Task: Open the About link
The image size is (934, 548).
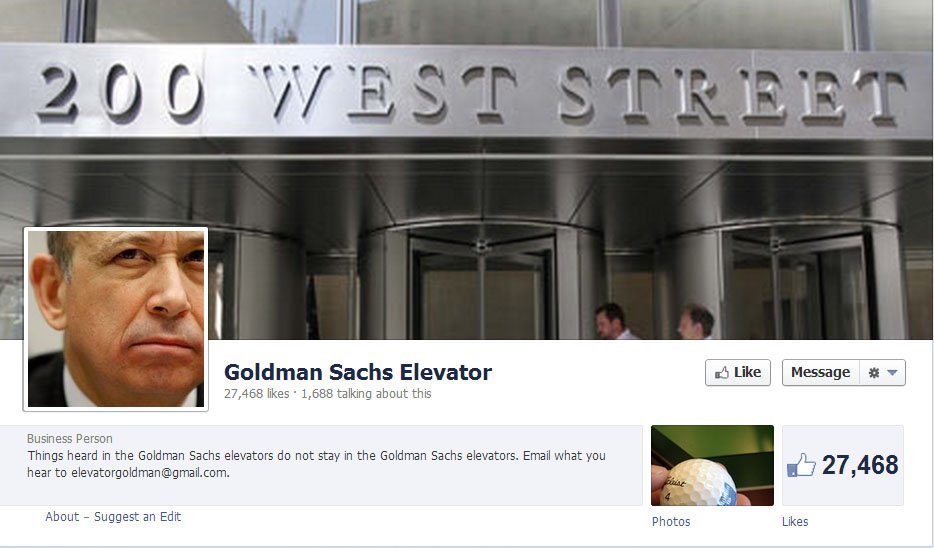Action: click(x=62, y=516)
